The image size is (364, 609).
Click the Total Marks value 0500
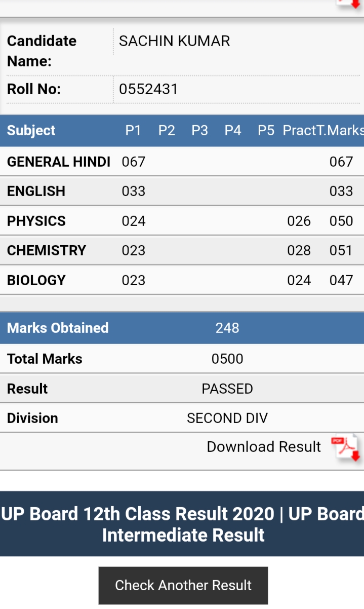coord(227,359)
